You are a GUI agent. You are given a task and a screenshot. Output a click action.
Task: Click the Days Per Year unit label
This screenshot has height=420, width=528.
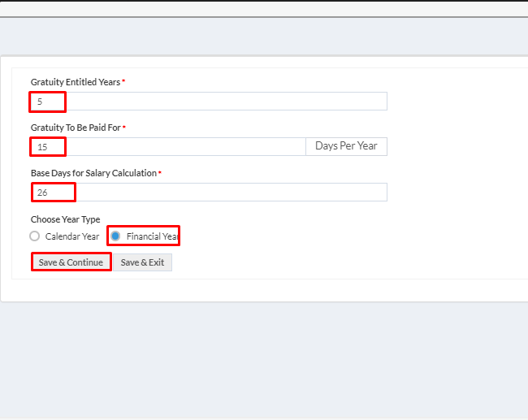(x=347, y=146)
